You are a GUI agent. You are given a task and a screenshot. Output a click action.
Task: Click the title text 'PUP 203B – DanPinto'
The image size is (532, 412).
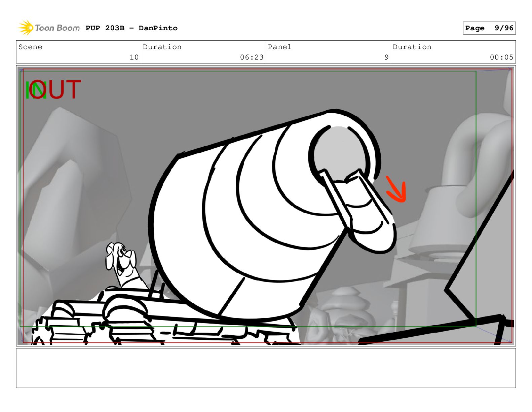pyautogui.click(x=131, y=28)
